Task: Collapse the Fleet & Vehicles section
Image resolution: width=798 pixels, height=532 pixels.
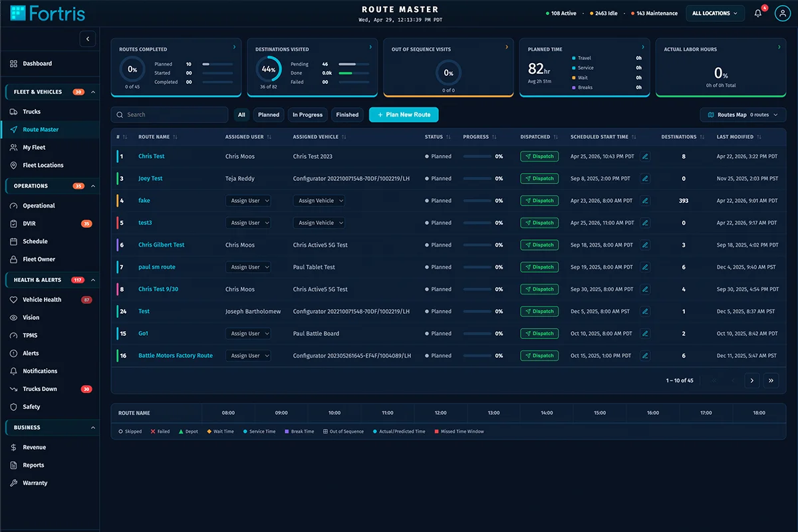Action: (x=93, y=92)
